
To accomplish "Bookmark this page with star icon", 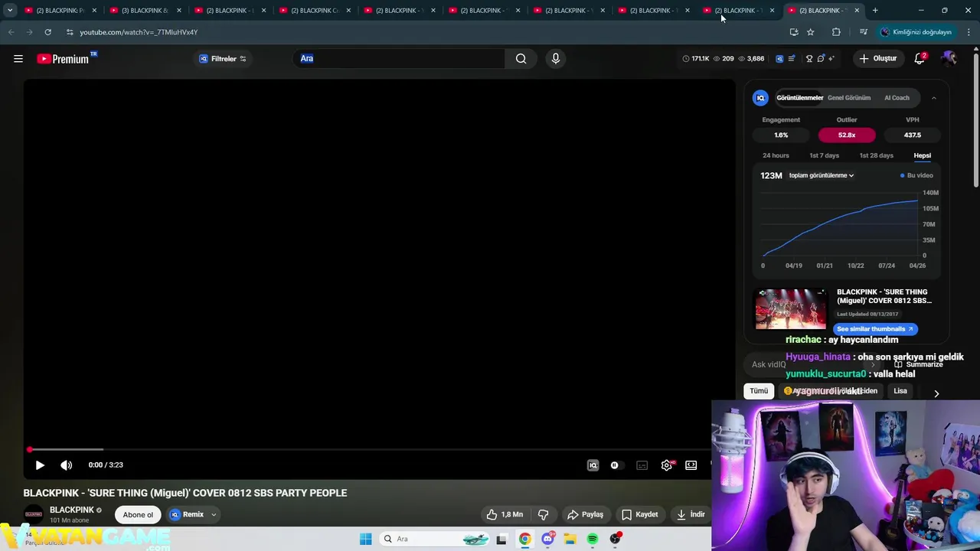I will [x=811, y=32].
